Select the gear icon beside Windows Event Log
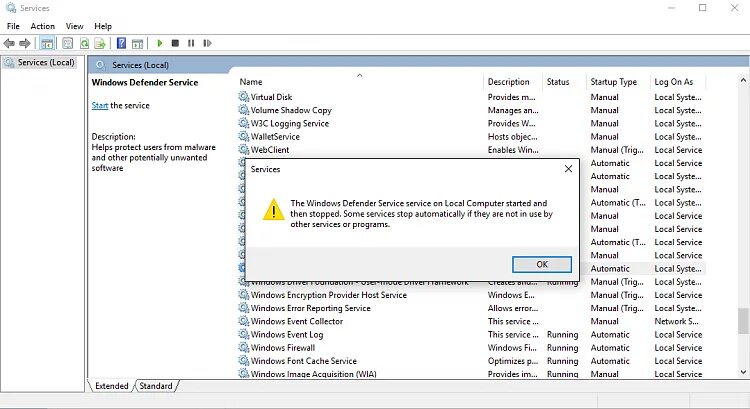The width and height of the screenshot is (750, 409). 244,334
